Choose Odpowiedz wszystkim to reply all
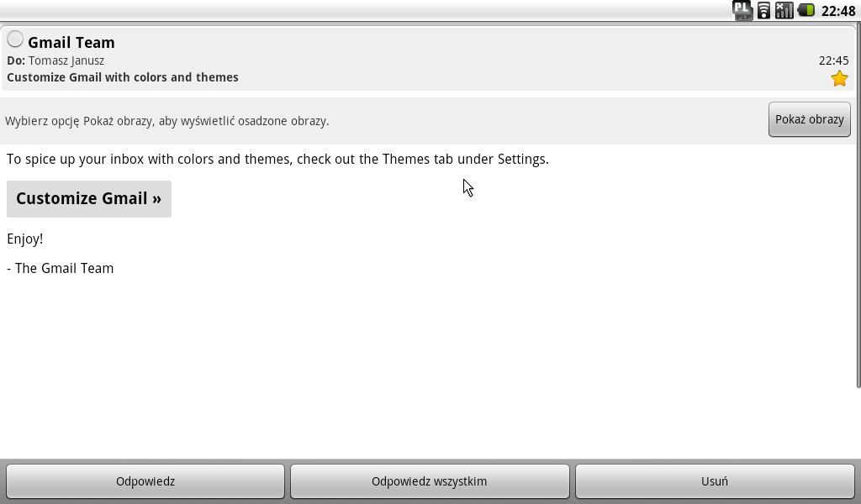This screenshot has width=861, height=504. coord(430,481)
